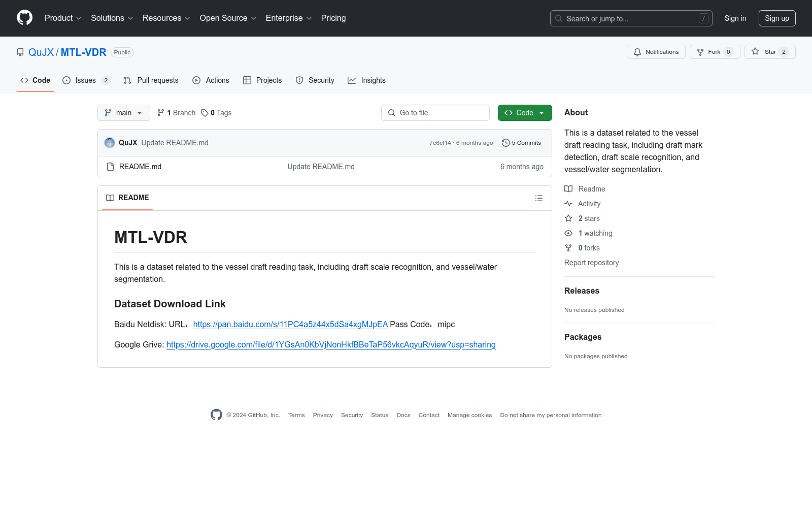This screenshot has width=812, height=508.
Task: Open README.md file
Action: [140, 167]
